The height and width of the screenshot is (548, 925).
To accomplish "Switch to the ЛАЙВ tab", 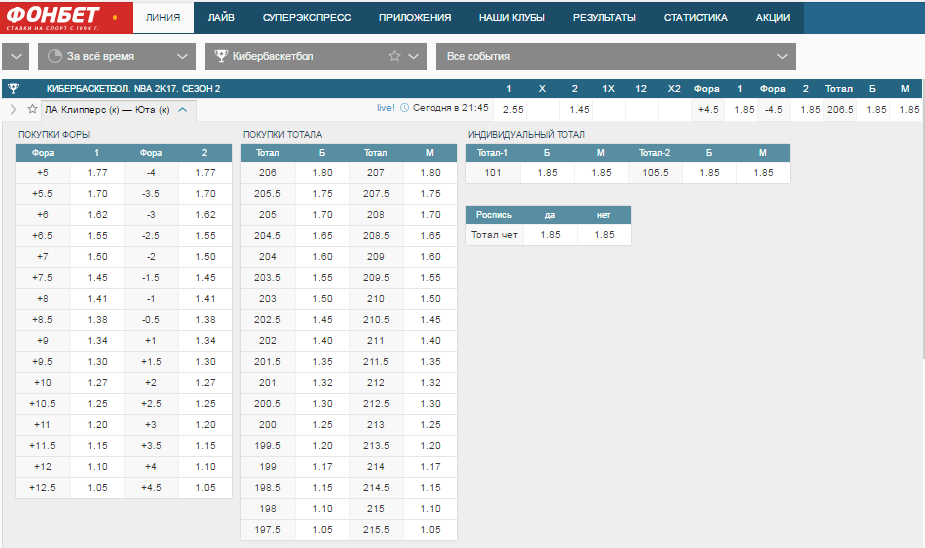I will pyautogui.click(x=221, y=18).
